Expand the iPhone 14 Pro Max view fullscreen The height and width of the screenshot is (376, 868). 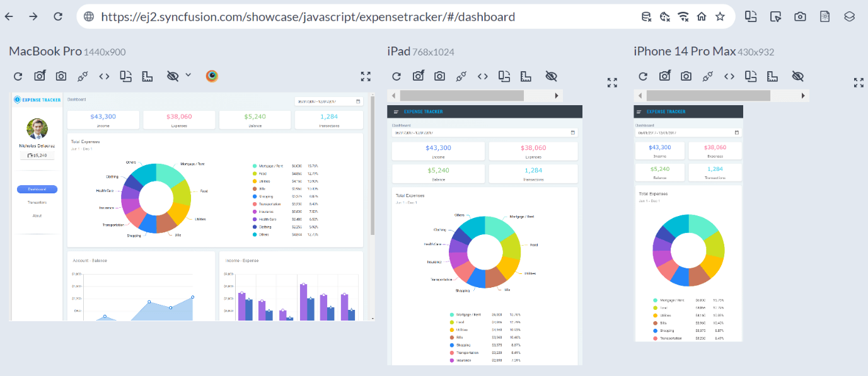[x=858, y=83]
